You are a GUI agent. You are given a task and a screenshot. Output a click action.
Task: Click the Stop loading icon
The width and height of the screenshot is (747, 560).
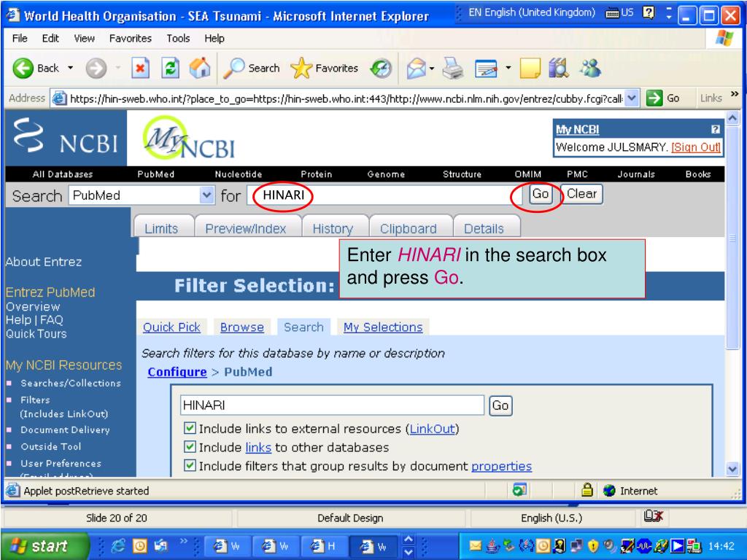tap(140, 69)
